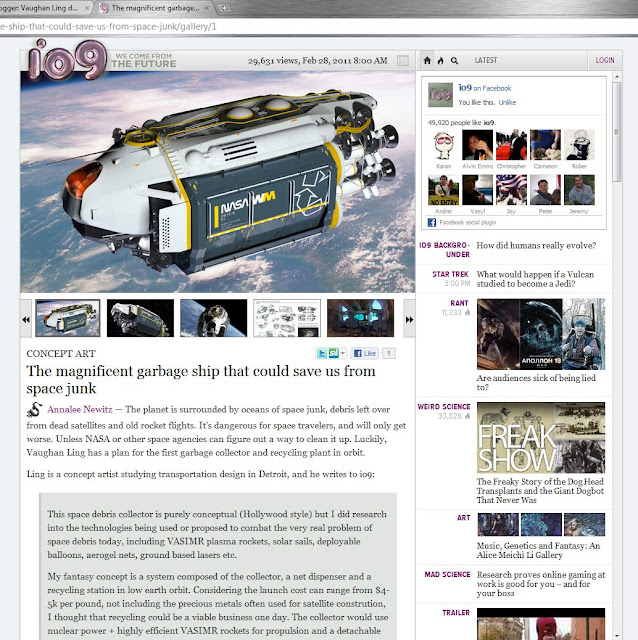Viewport: 638px width, 640px height.
Task: Click the FREAK SHOW image
Action: click(x=541, y=438)
